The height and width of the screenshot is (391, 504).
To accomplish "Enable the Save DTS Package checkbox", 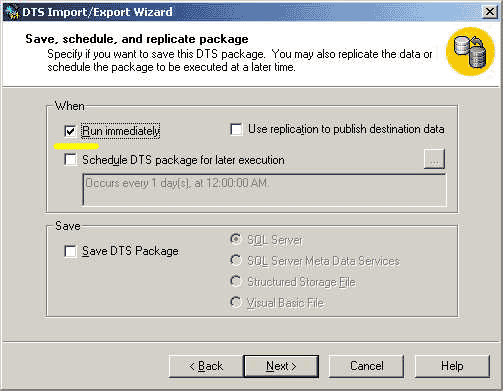I will coord(70,251).
